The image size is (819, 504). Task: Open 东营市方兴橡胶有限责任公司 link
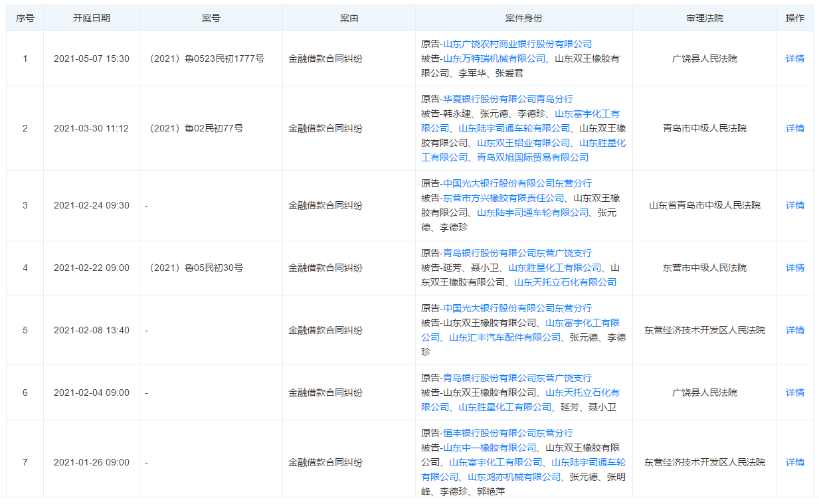pos(503,198)
